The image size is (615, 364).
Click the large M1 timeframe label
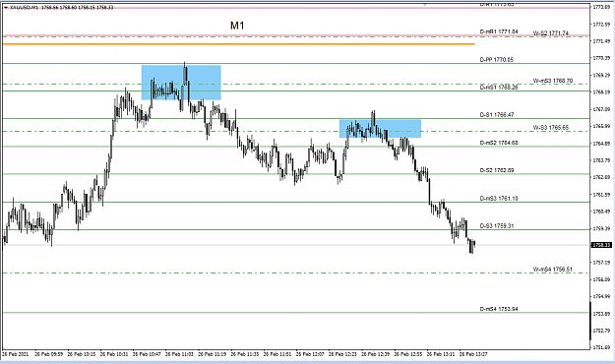[237, 26]
